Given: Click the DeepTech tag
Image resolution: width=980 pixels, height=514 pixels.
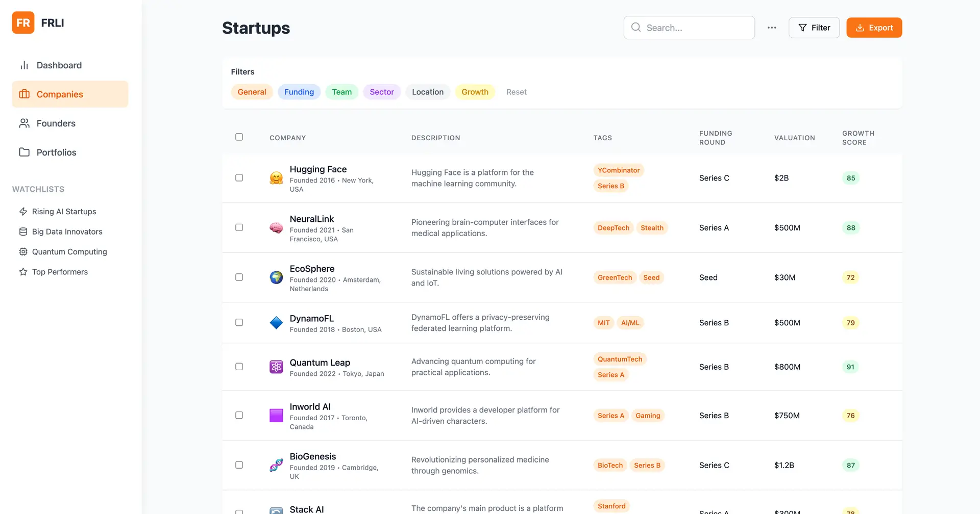Looking at the screenshot, I should [x=614, y=228].
